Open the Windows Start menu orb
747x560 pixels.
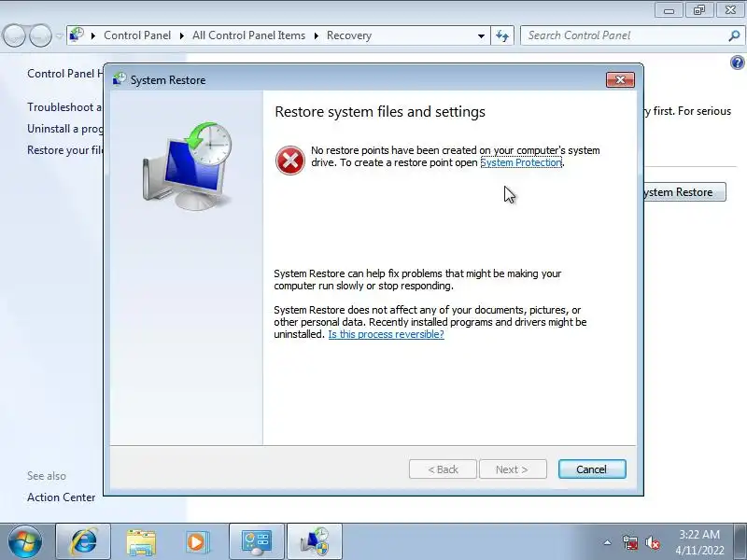coord(25,541)
